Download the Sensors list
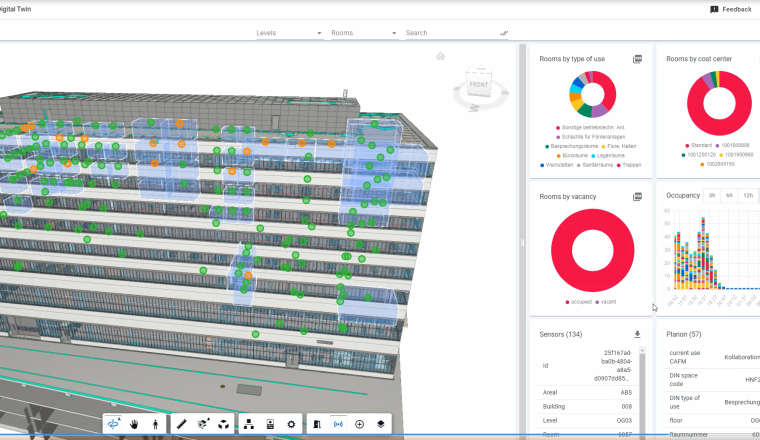The image size is (760, 440). 637,334
